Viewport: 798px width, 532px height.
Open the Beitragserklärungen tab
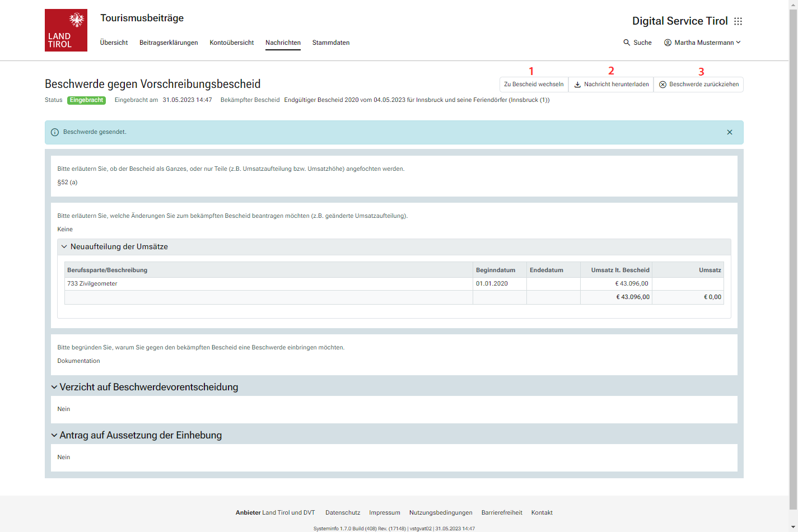(169, 43)
